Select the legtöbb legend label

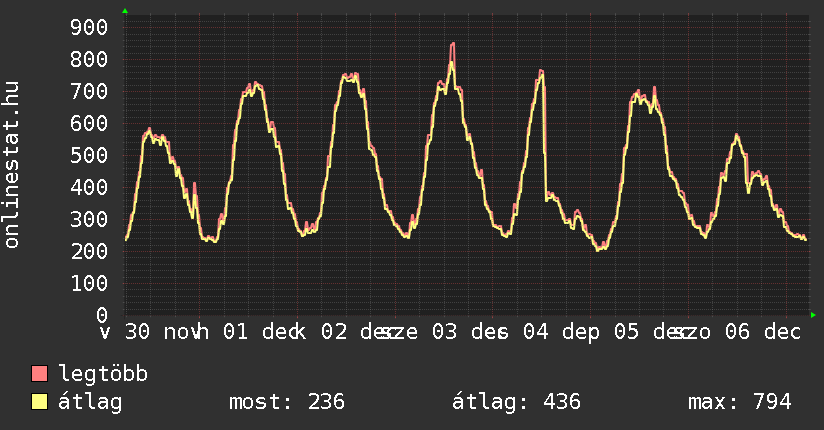click(104, 375)
